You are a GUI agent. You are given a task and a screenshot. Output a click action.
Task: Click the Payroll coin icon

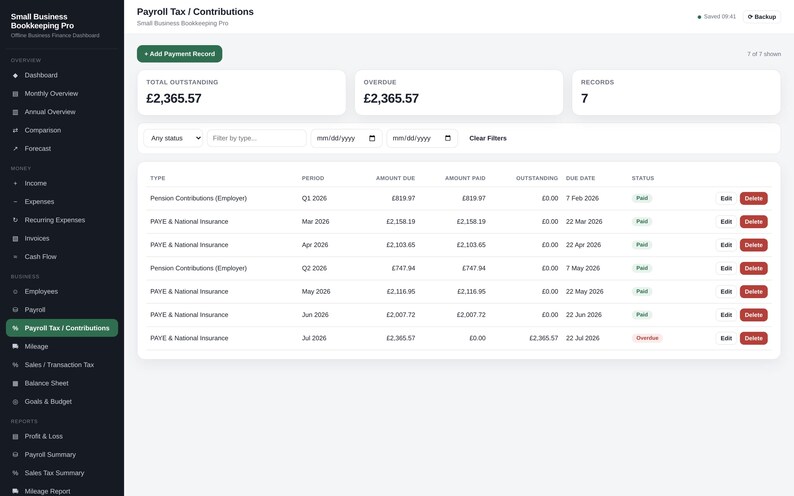(x=15, y=310)
